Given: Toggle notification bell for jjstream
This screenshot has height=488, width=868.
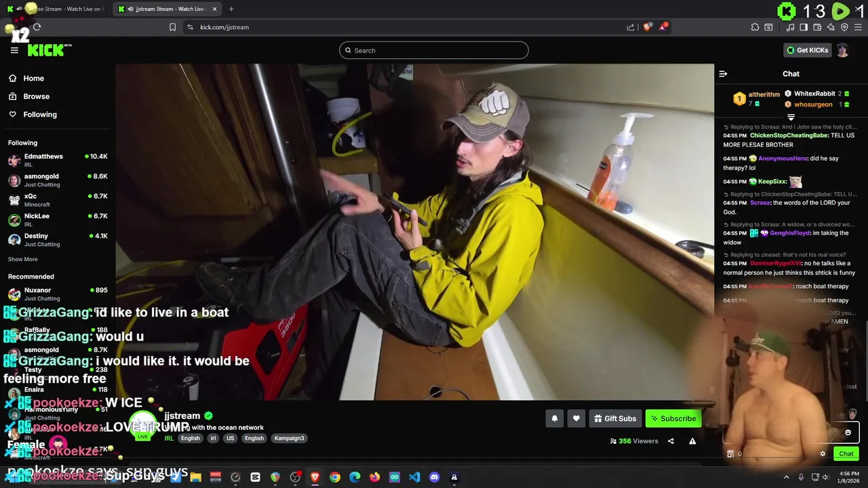Looking at the screenshot, I should [554, 418].
